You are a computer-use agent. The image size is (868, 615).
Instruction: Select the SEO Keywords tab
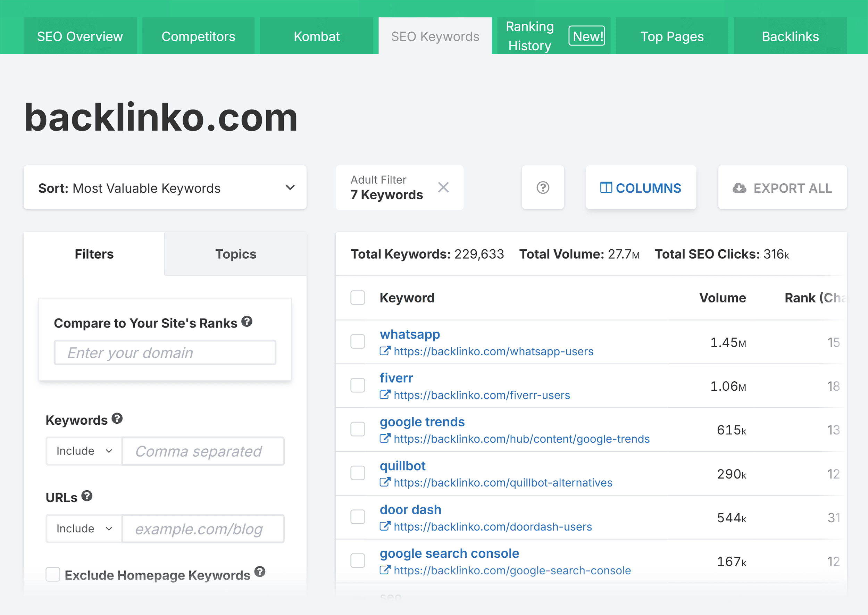click(x=435, y=36)
